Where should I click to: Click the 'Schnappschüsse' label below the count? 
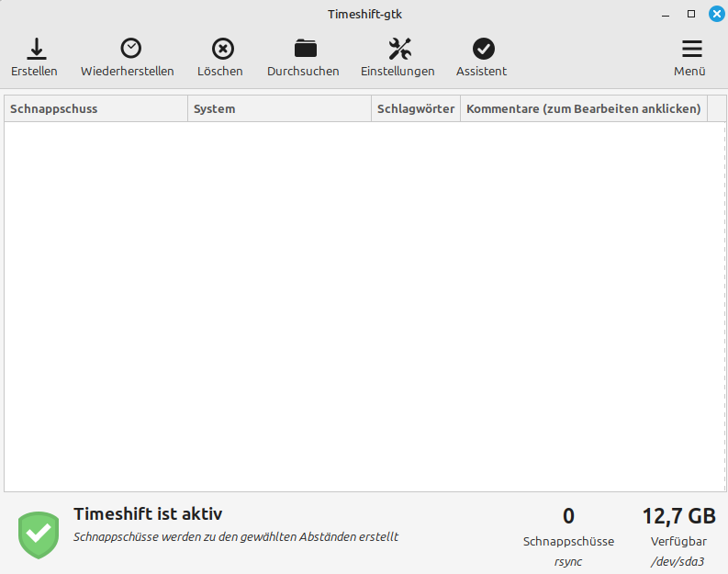569,542
